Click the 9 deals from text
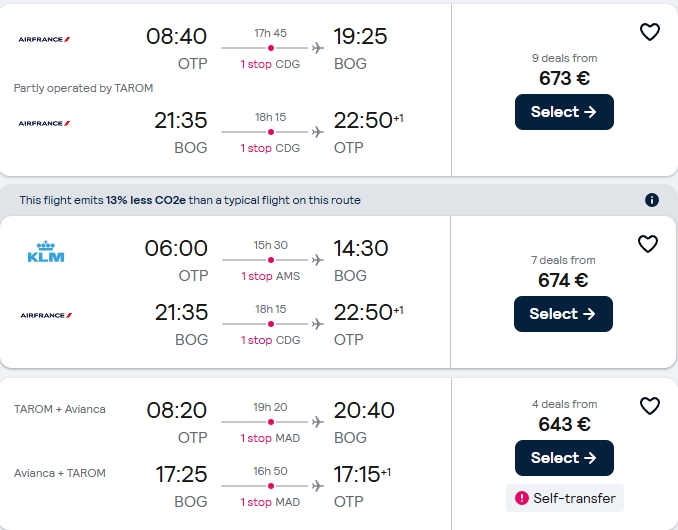The image size is (678, 530). tap(564, 58)
